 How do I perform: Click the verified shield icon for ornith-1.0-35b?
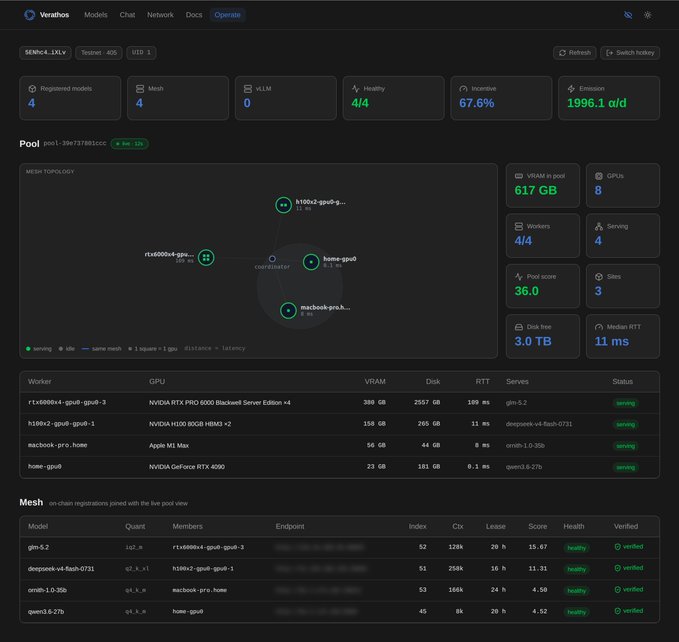[x=618, y=590]
